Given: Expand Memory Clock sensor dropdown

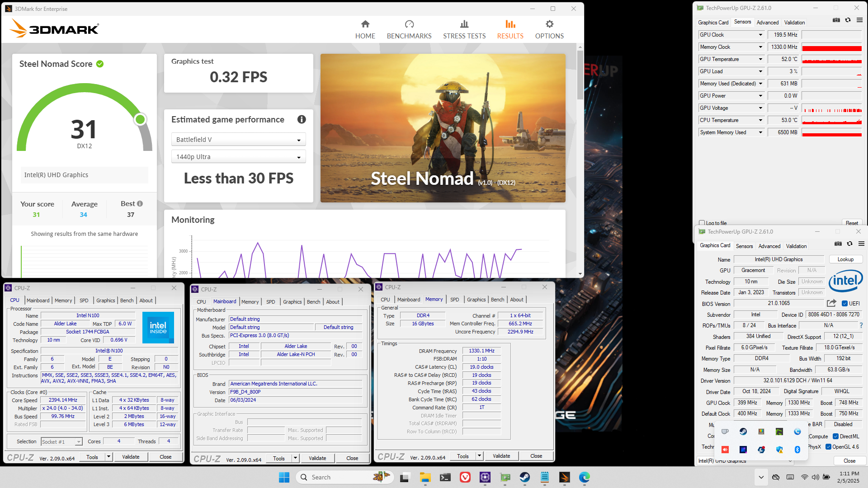Looking at the screenshot, I should pos(760,47).
